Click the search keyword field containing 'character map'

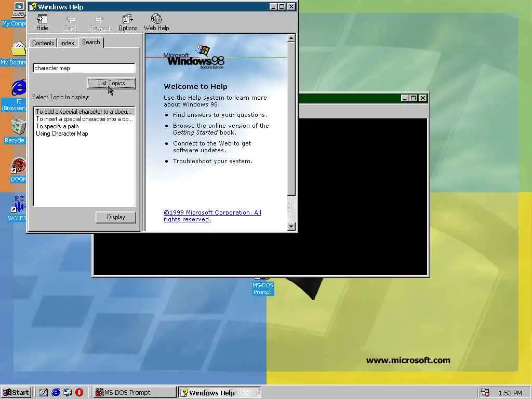pyautogui.click(x=84, y=68)
